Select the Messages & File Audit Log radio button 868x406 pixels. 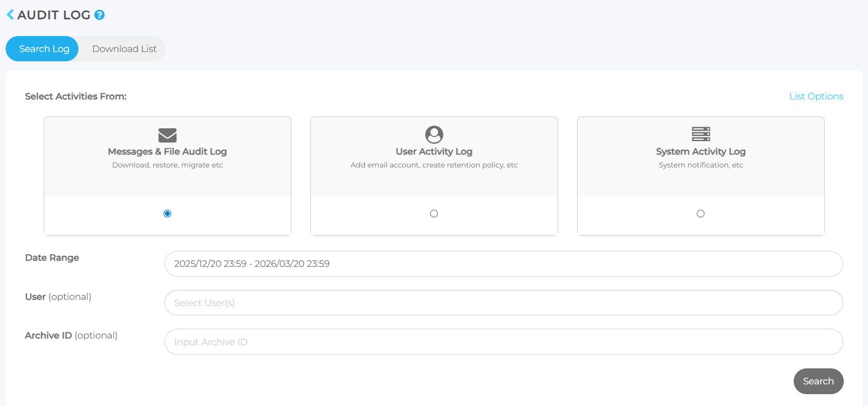click(x=167, y=213)
